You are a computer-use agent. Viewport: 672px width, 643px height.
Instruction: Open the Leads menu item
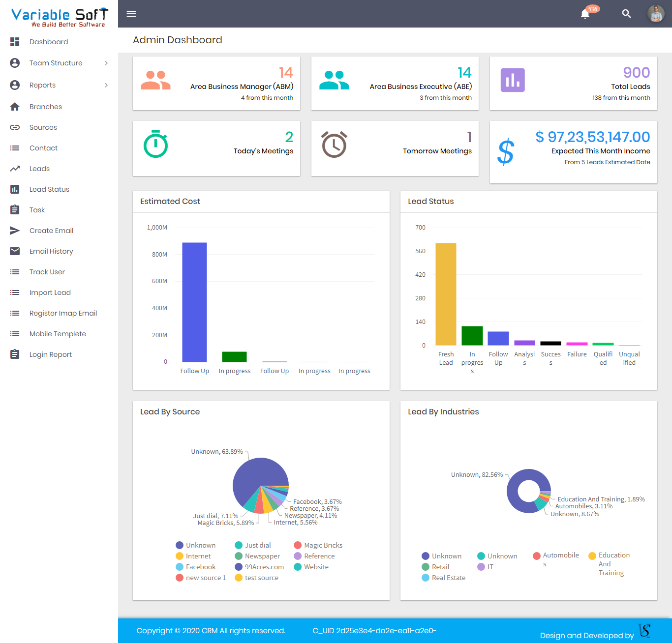coord(39,169)
